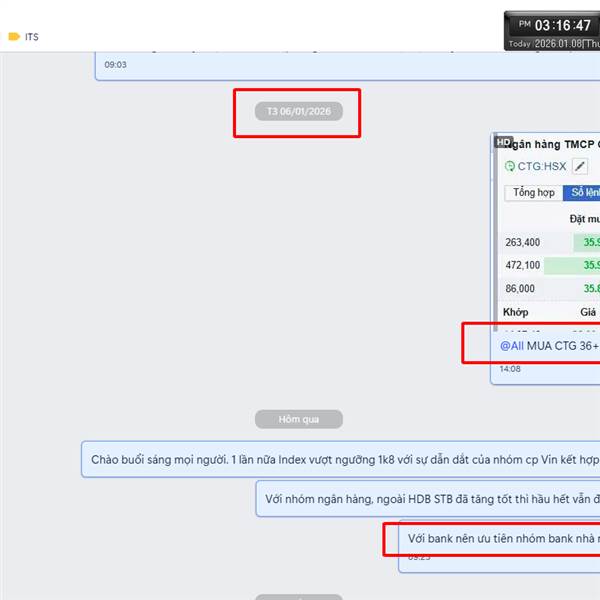Click the @All mention link
600x600 pixels.
pos(512,346)
